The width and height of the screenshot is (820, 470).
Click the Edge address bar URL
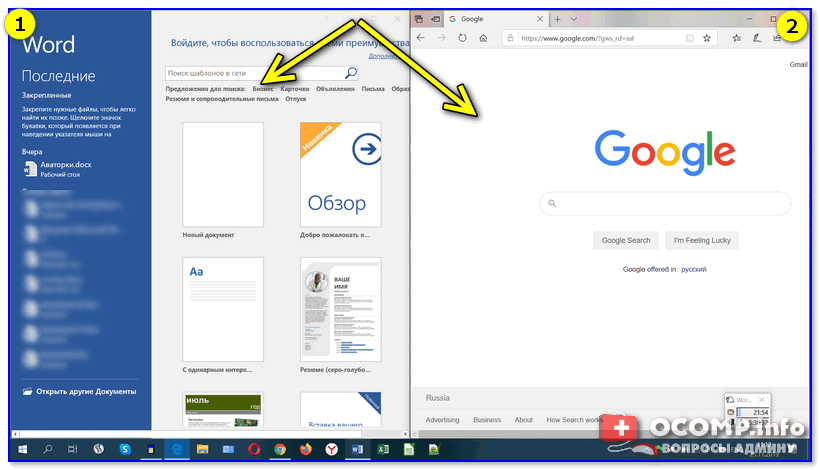(577, 38)
